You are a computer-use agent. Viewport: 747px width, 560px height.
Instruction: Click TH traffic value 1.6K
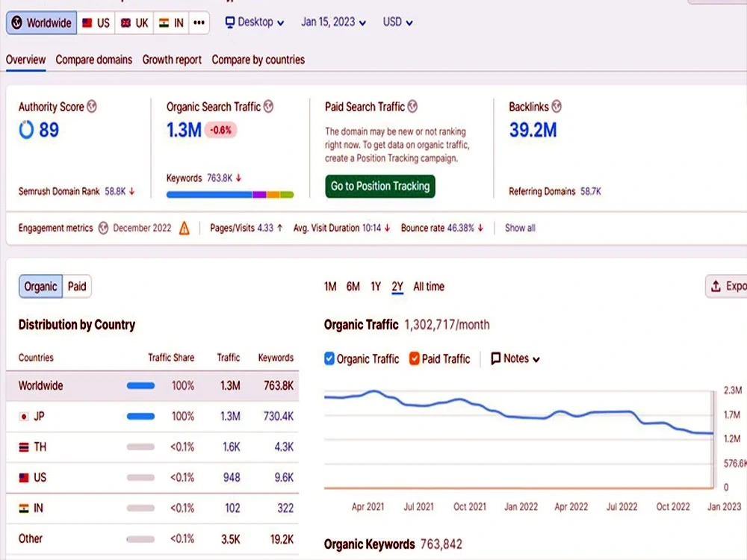pyautogui.click(x=232, y=447)
